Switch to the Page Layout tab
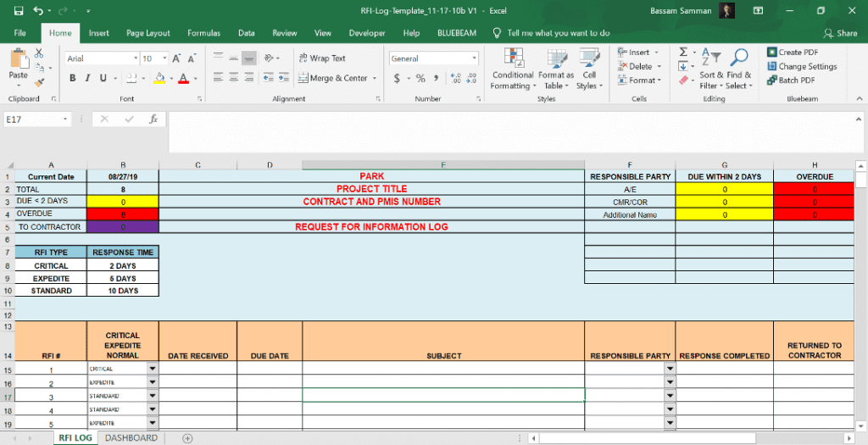868x445 pixels. pos(147,33)
